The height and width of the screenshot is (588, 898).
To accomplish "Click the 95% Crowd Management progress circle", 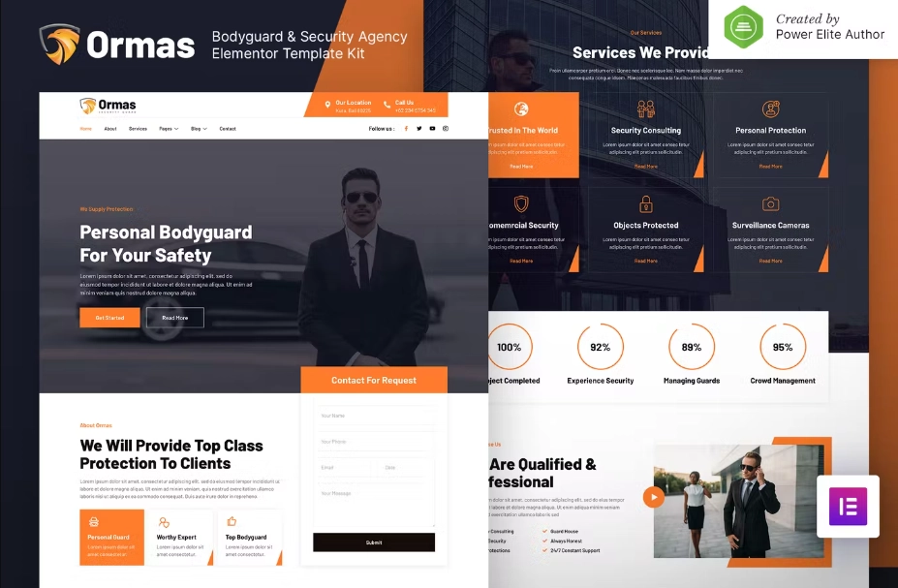I will click(x=783, y=347).
